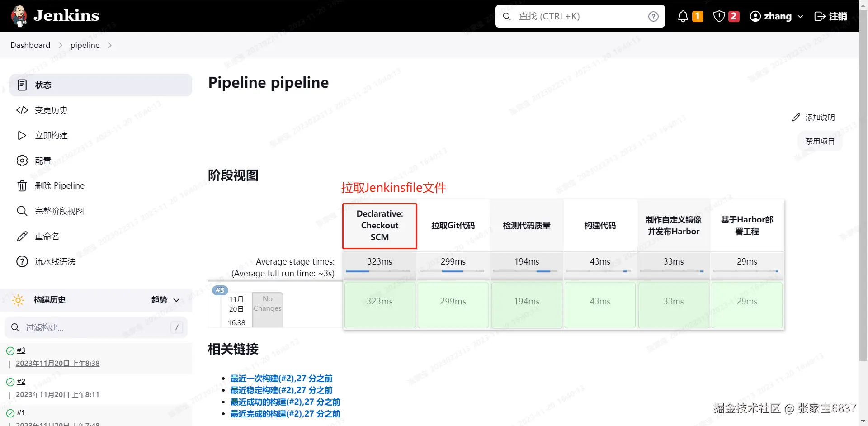Click the 查找 search input field
The width and height of the screenshot is (868, 426).
pos(580,16)
